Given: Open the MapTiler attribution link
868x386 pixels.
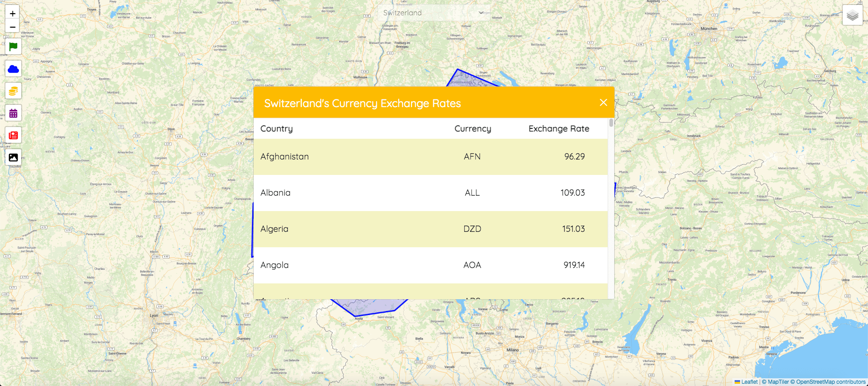Looking at the screenshot, I should pyautogui.click(x=778, y=382).
